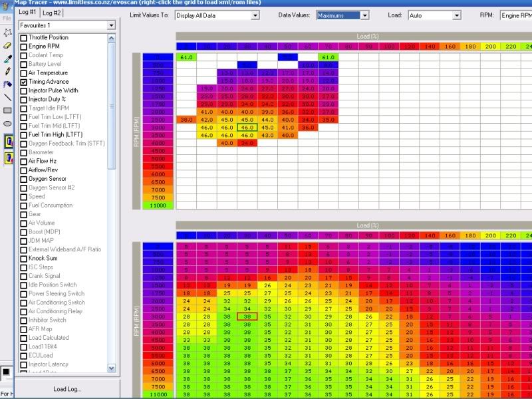Select the rectangle shape tool
Image resolution: width=532 pixels, height=399 pixels.
click(7, 110)
